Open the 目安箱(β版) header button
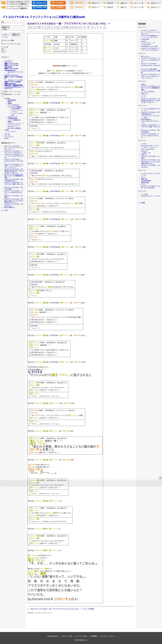162x644 pixels. pos(77,3)
